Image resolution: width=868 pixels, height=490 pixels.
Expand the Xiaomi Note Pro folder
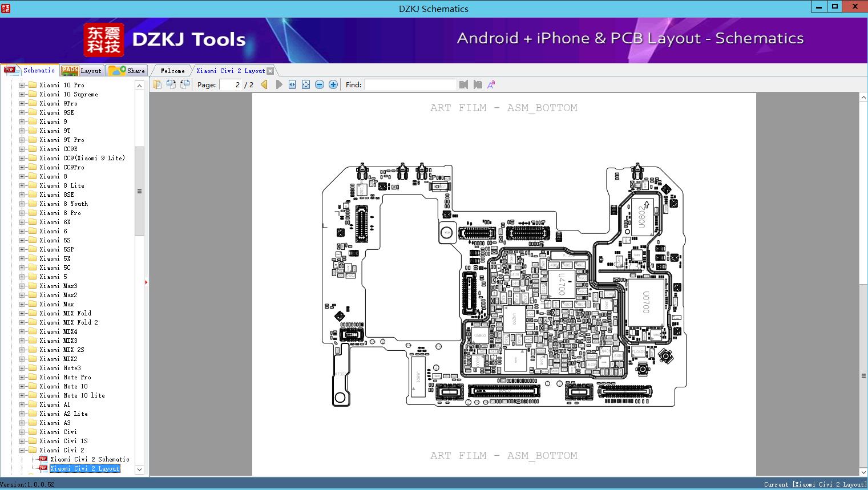tap(22, 377)
